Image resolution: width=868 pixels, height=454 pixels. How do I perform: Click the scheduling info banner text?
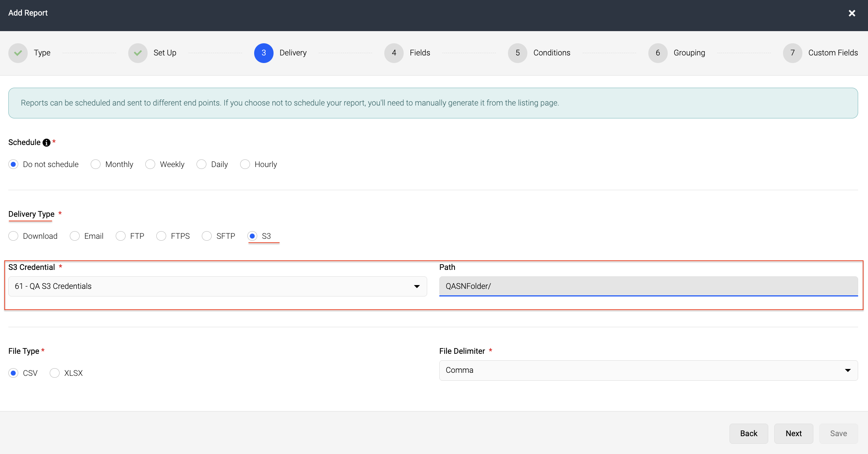pyautogui.click(x=290, y=103)
